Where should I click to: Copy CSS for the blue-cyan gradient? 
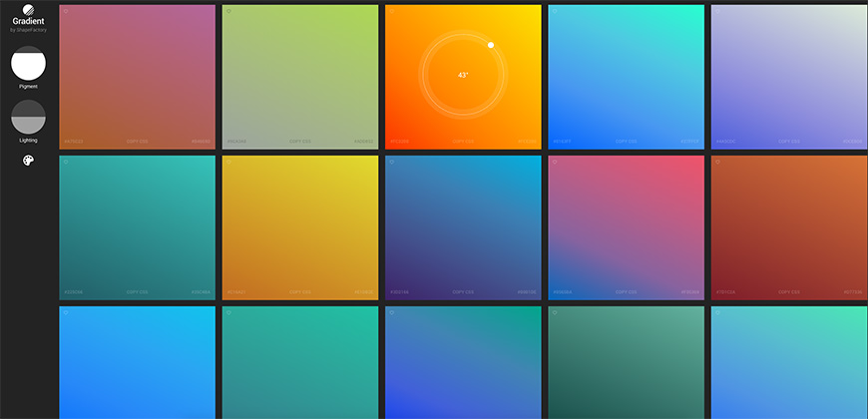(x=626, y=142)
